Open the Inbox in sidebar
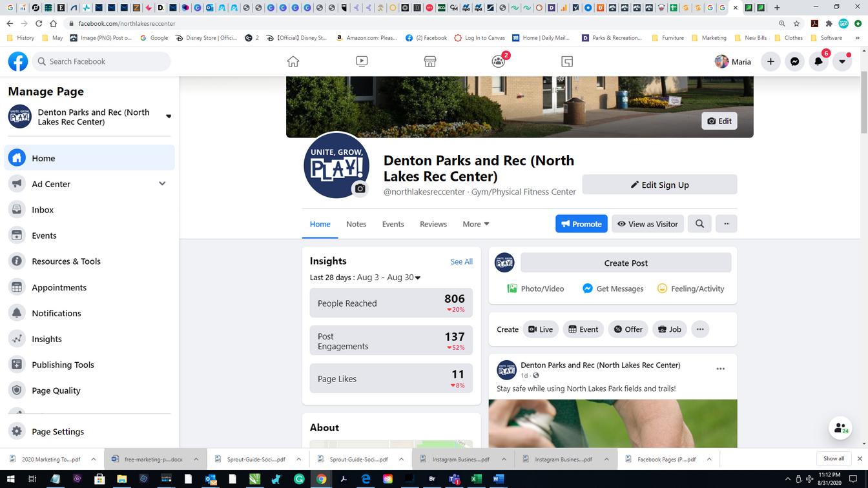Screen dimensions: 868x488 (89, 210)
